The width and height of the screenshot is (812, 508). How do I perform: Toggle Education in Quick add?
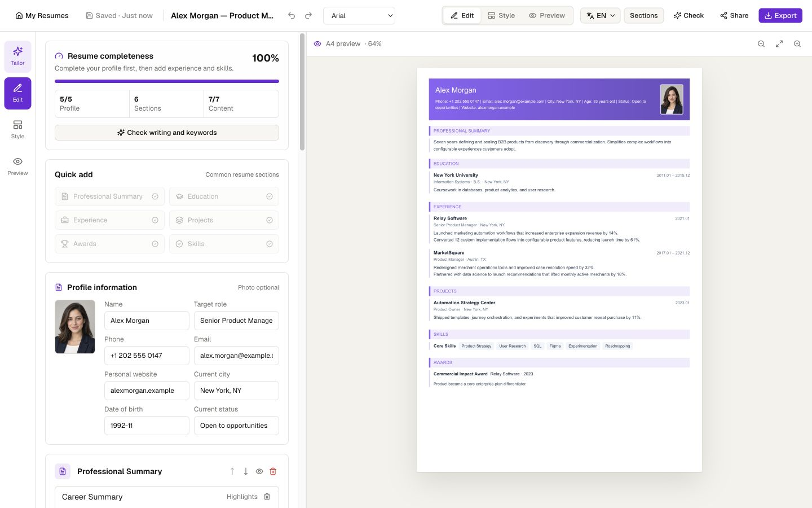click(x=224, y=196)
